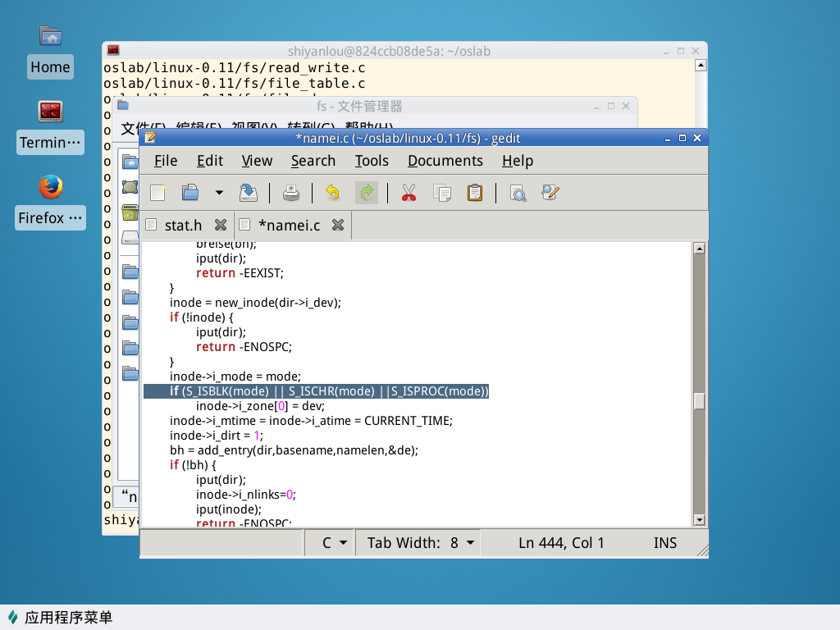Open the 应用程序菜单 applications menu
This screenshot has width=840, height=630.
(59, 618)
